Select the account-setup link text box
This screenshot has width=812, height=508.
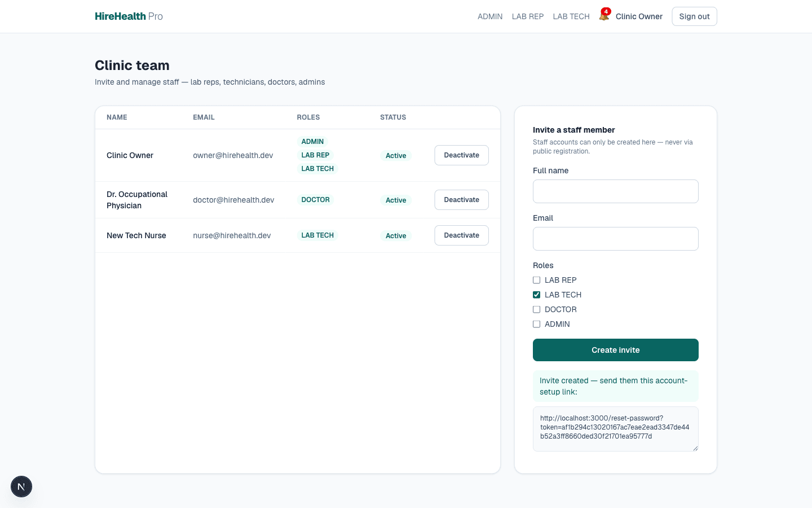(616, 429)
